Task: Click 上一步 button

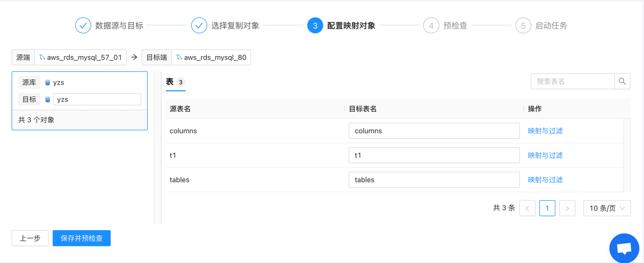Action: (30, 238)
